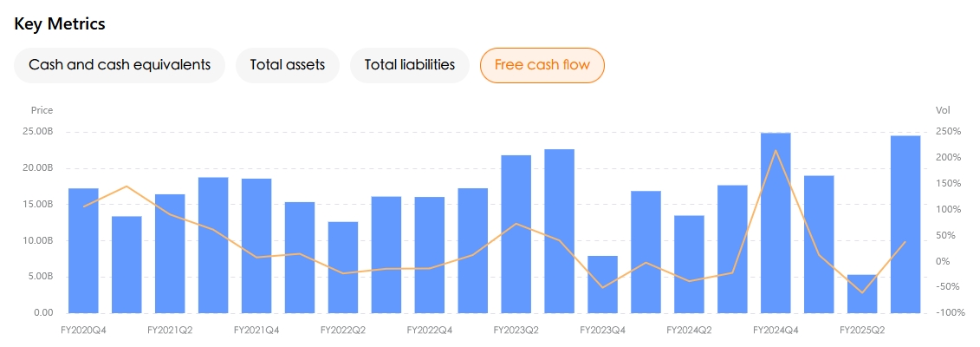Viewport: 980px width, 347px height.
Task: Select the FY2021Q2 blue bar
Action: [170, 253]
